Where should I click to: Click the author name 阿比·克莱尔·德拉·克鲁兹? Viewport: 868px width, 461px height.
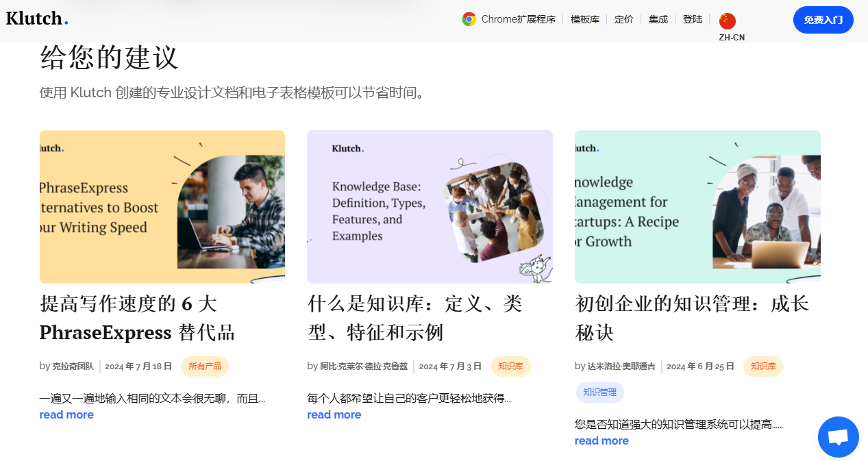364,366
